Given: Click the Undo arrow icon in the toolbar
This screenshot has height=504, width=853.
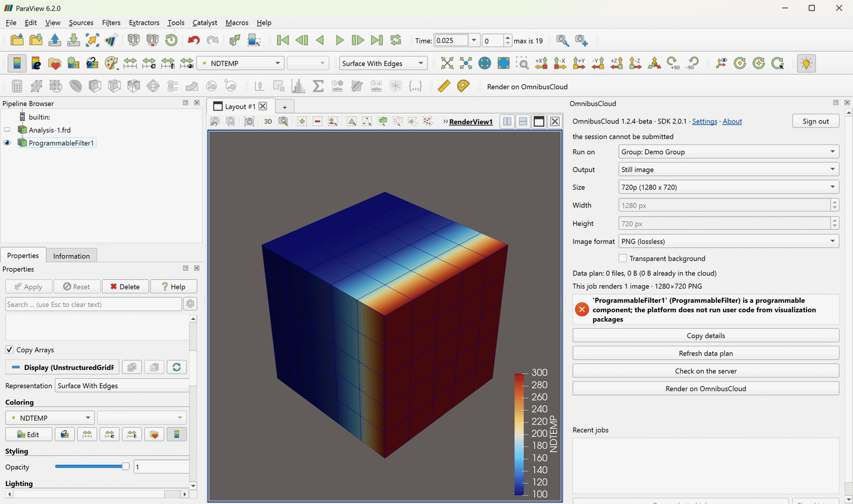Looking at the screenshot, I should click(194, 41).
